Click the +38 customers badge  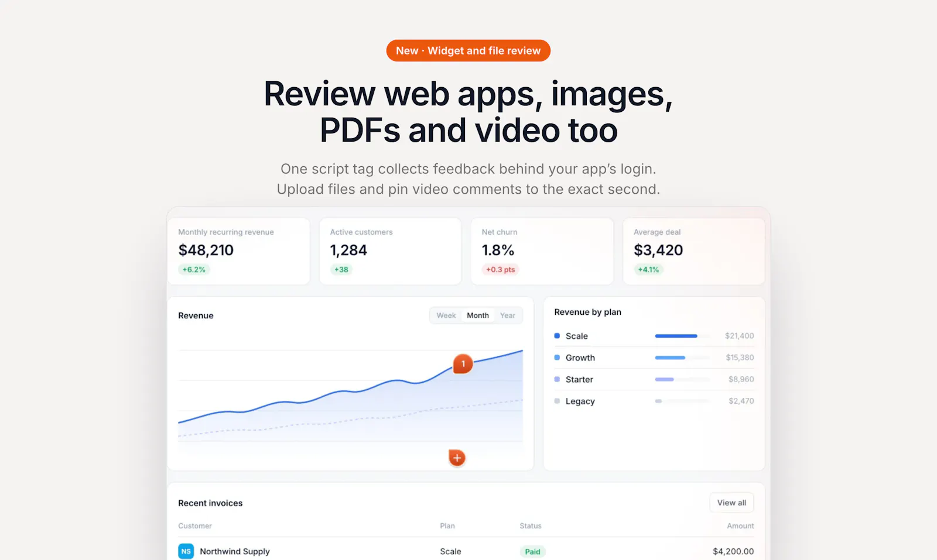[341, 270]
